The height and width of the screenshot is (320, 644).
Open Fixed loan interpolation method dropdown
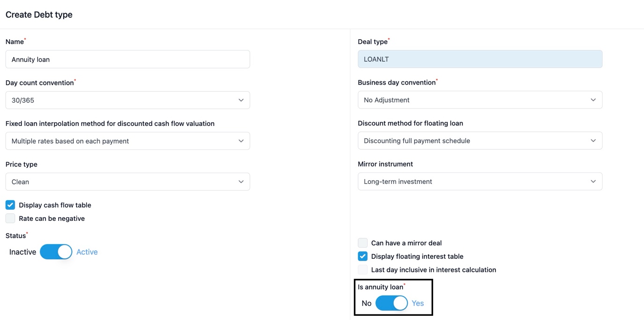128,141
